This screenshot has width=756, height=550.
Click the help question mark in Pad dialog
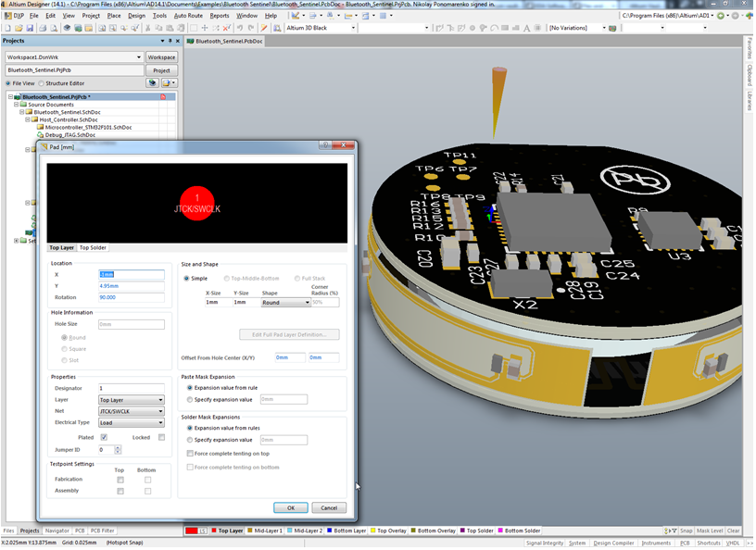pos(325,145)
